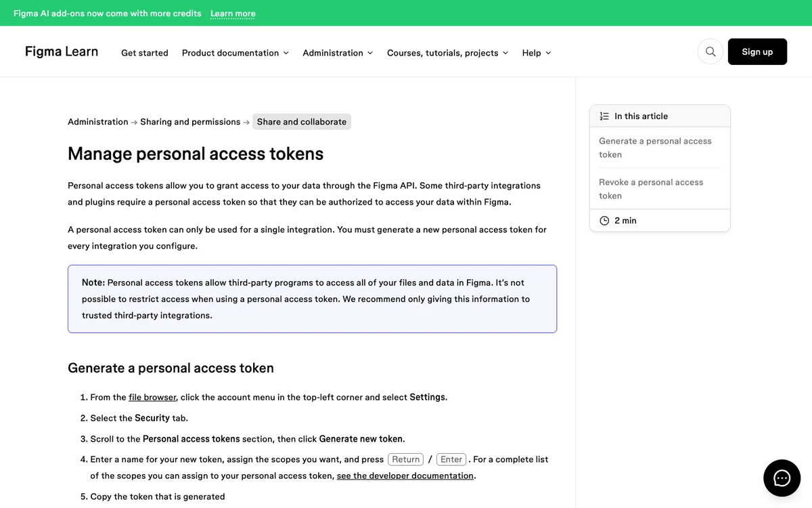Expand the Product documentation menu chevron

pos(286,53)
